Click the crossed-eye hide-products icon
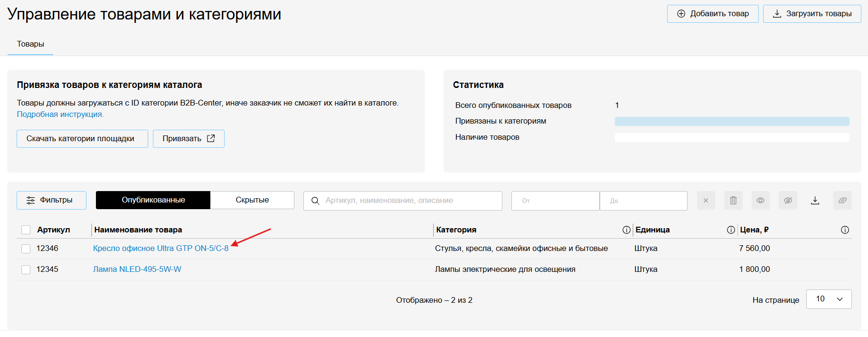Image resolution: width=868 pixels, height=337 pixels. pyautogui.click(x=788, y=201)
